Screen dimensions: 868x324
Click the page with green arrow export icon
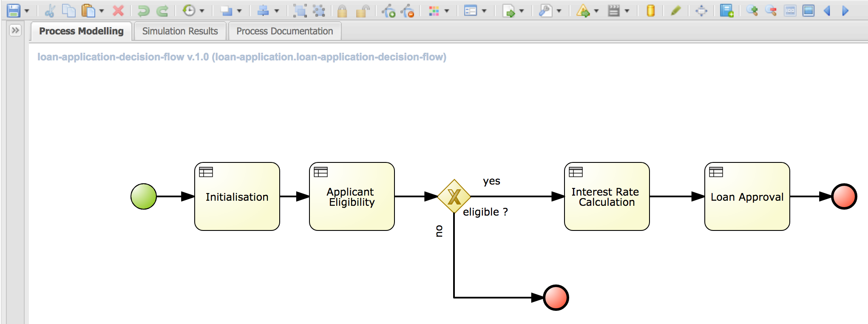pos(508,11)
